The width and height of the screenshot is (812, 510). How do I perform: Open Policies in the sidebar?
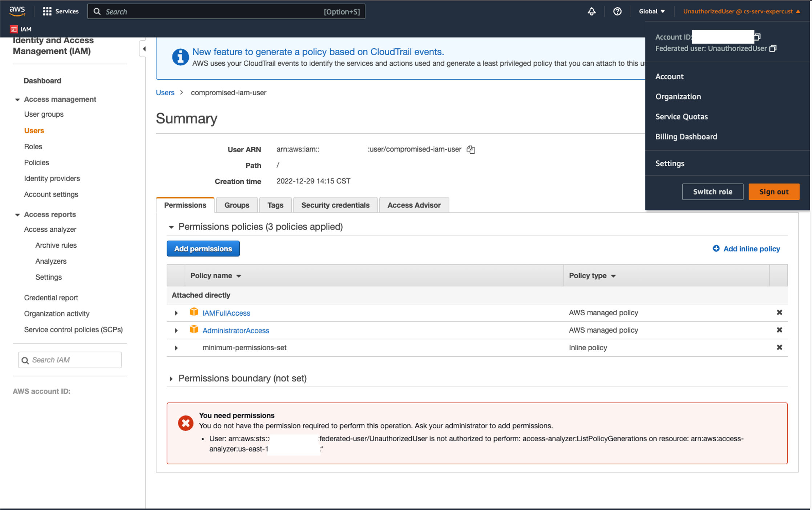click(x=36, y=162)
